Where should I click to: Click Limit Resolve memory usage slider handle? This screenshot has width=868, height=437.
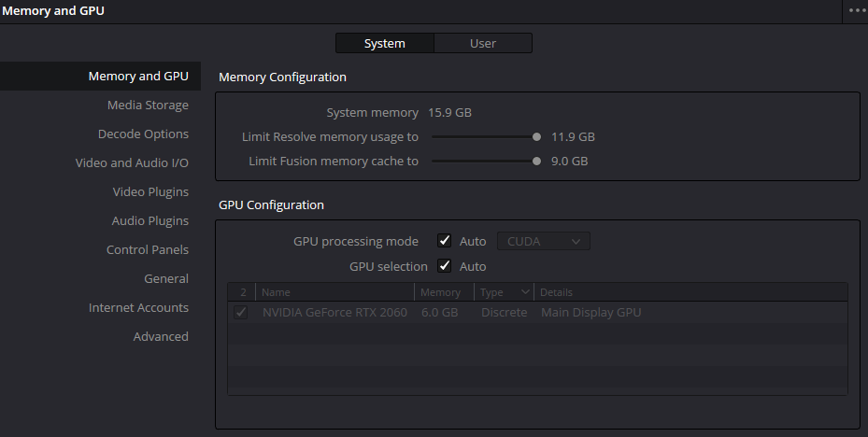[x=536, y=136]
